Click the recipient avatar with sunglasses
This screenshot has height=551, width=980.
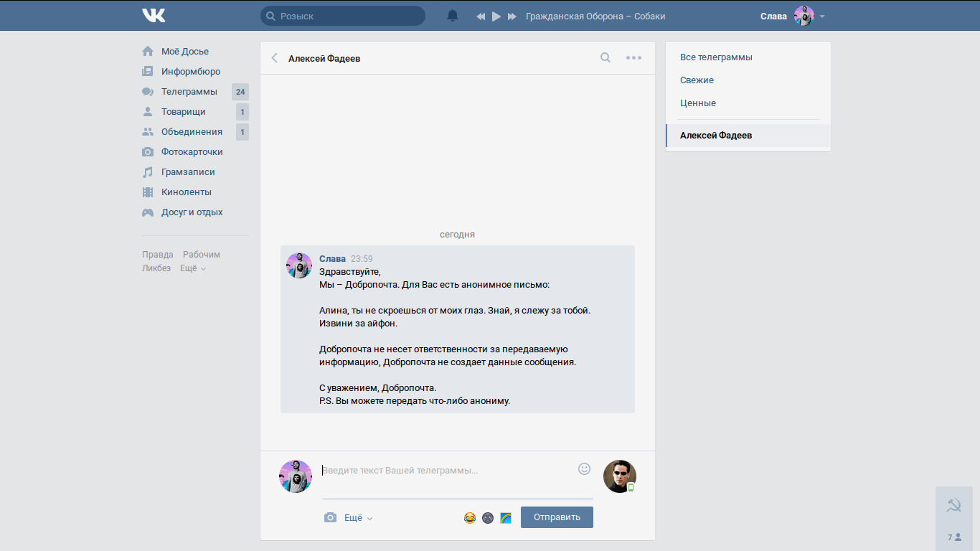click(x=620, y=476)
